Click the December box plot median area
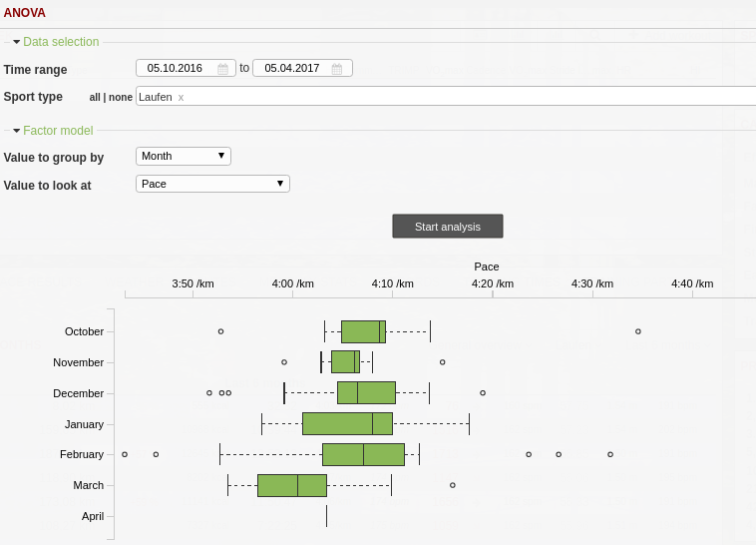 pyautogui.click(x=358, y=392)
